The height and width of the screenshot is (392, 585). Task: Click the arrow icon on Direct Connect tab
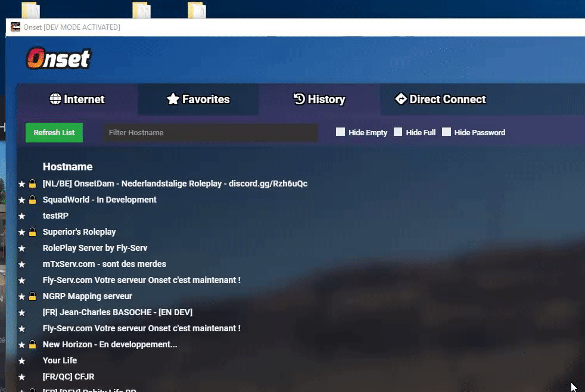401,99
